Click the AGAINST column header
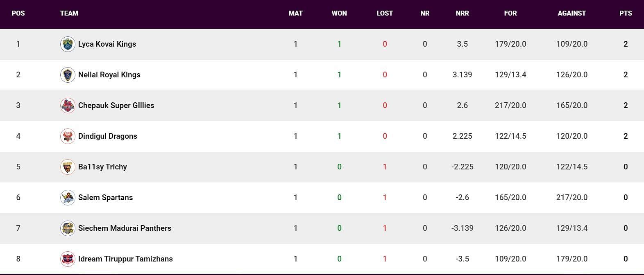The height and width of the screenshot is (275, 644). (x=571, y=13)
